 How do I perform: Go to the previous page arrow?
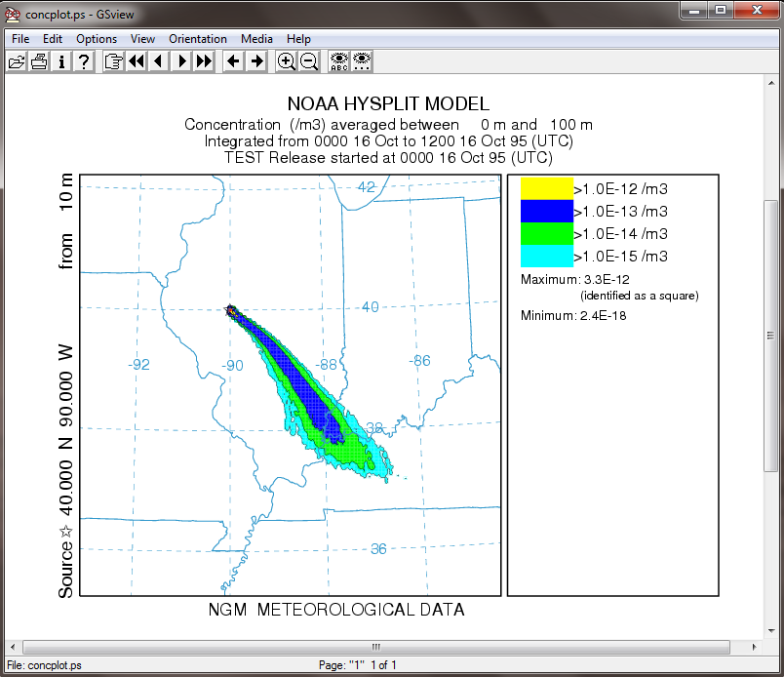pos(158,61)
